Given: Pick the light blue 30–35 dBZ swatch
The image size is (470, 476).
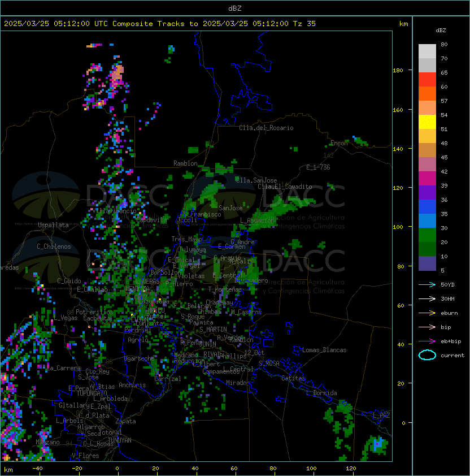Looking at the screenshot, I should pyautogui.click(x=427, y=220).
